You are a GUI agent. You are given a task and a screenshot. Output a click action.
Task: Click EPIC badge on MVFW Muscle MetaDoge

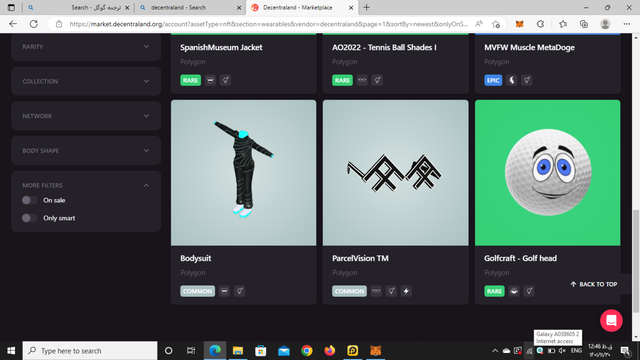pos(493,80)
